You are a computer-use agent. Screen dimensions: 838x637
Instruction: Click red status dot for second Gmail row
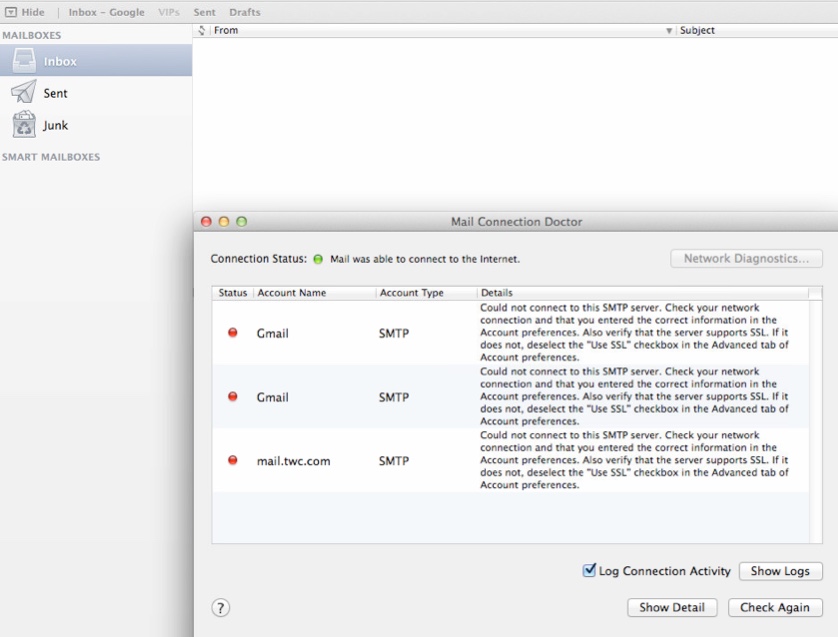(x=232, y=397)
